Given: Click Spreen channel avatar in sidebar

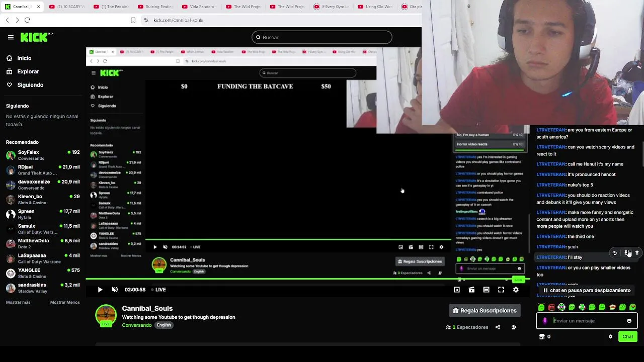Looking at the screenshot, I should [11, 214].
